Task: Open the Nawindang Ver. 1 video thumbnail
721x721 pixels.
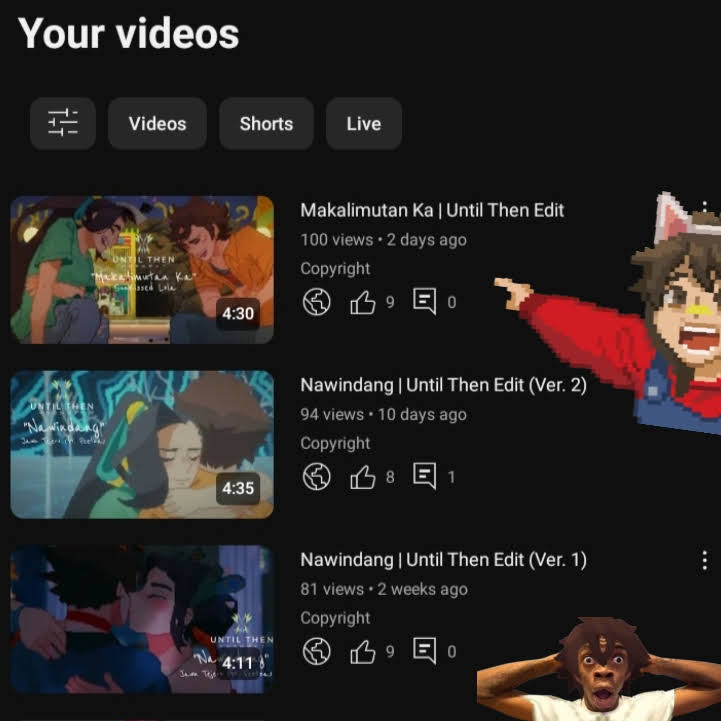Action: tap(142, 619)
